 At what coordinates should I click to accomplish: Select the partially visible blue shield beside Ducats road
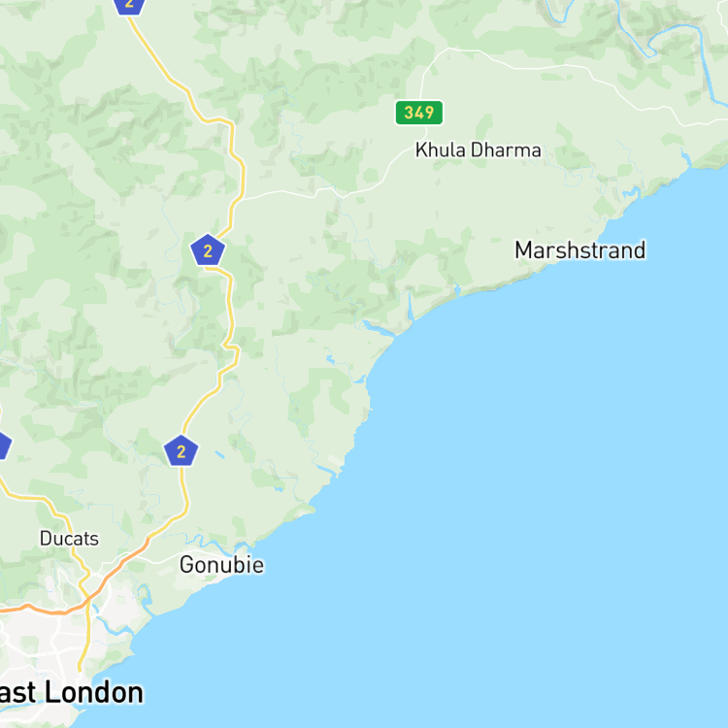(x=4, y=446)
